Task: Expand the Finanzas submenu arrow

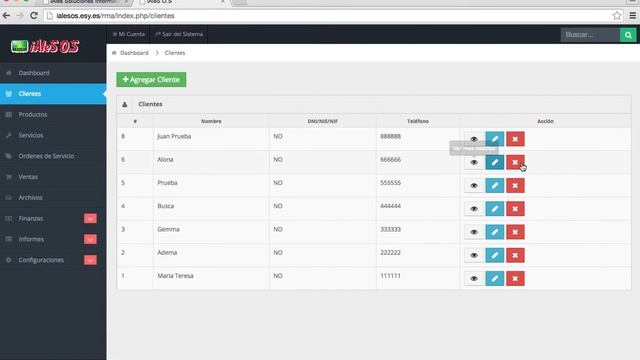Action: pyautogui.click(x=90, y=218)
